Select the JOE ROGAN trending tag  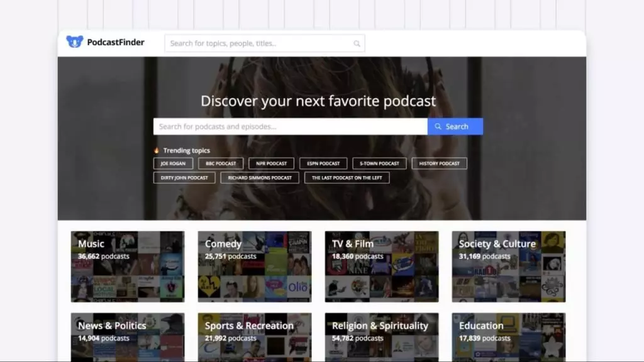[173, 163]
